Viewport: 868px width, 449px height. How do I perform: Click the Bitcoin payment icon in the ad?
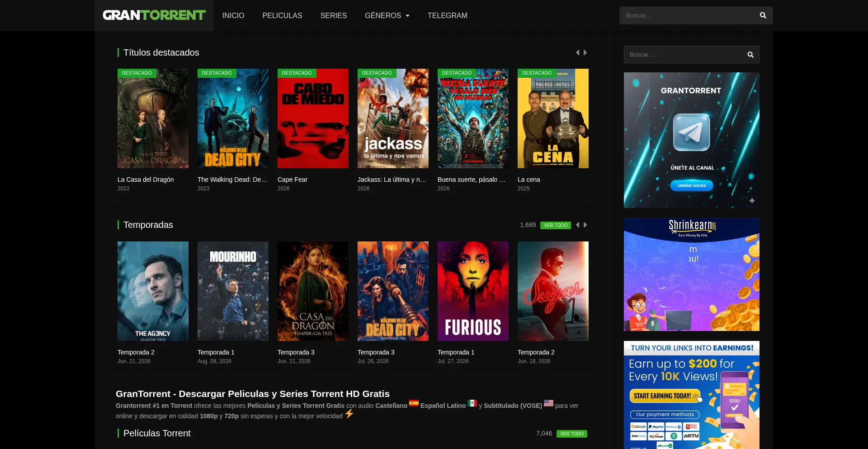638,426
